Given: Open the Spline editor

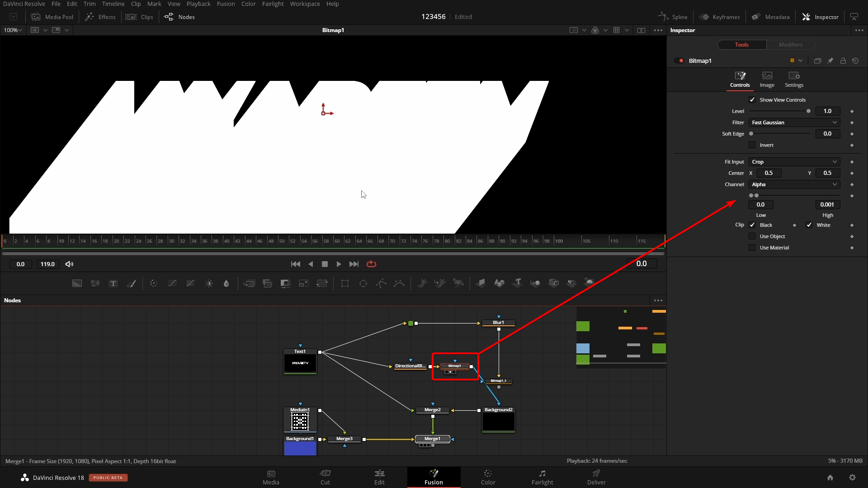Looking at the screenshot, I should click(x=672, y=17).
